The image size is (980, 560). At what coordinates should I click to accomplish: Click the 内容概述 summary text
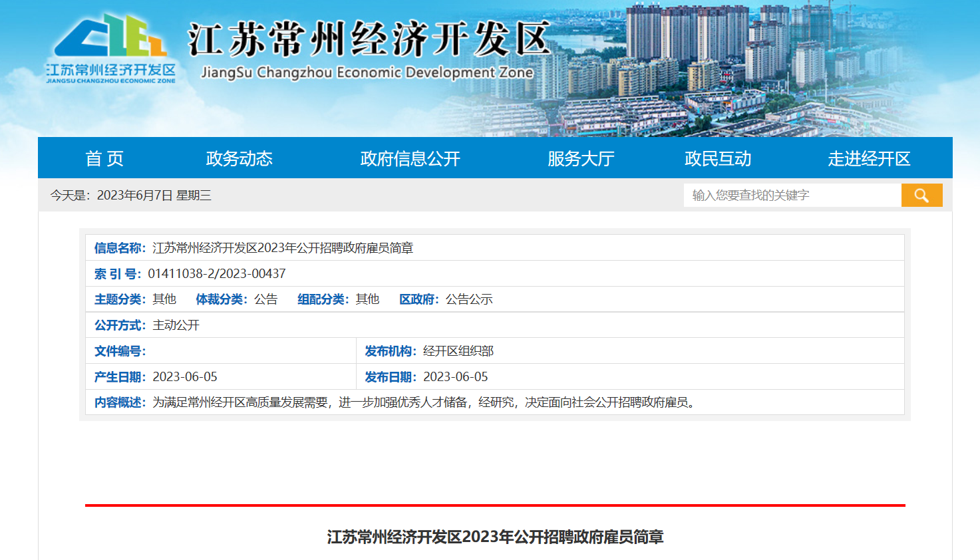click(424, 402)
